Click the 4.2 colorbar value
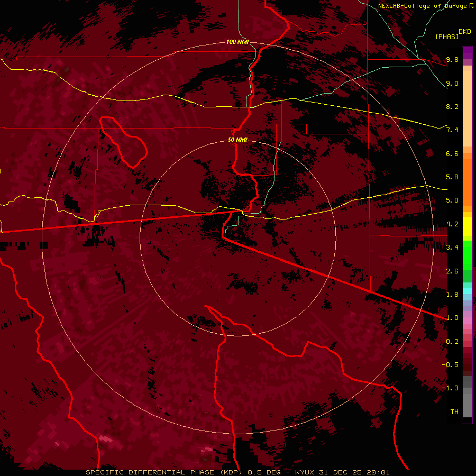The height and width of the screenshot is (476, 476). click(x=452, y=224)
